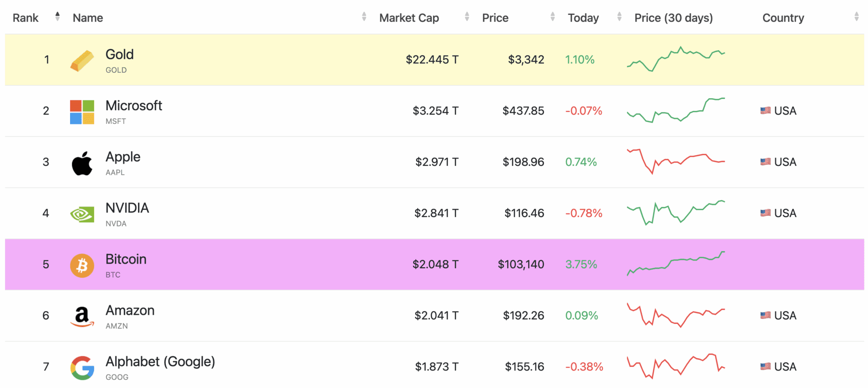This screenshot has width=868, height=388.
Task: Click the Apple logo icon
Action: point(82,163)
